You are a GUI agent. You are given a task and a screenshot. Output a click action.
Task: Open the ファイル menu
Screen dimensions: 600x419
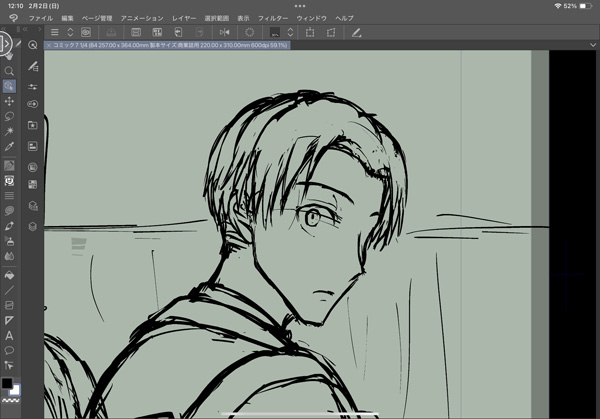pos(41,18)
